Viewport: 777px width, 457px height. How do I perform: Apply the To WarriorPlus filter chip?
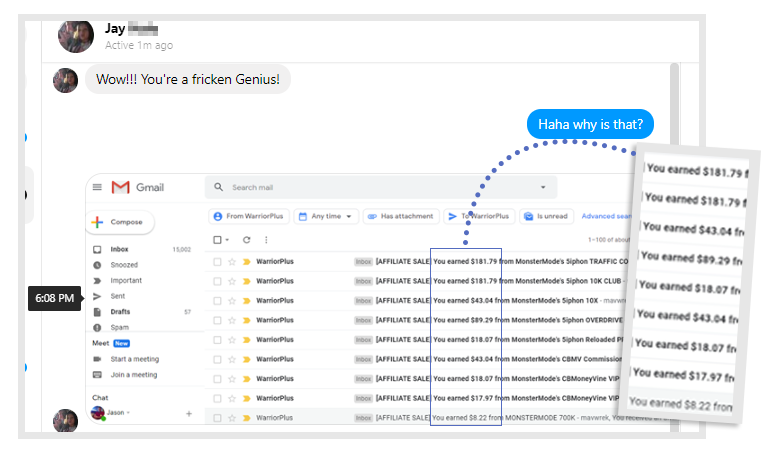pyautogui.click(x=479, y=217)
